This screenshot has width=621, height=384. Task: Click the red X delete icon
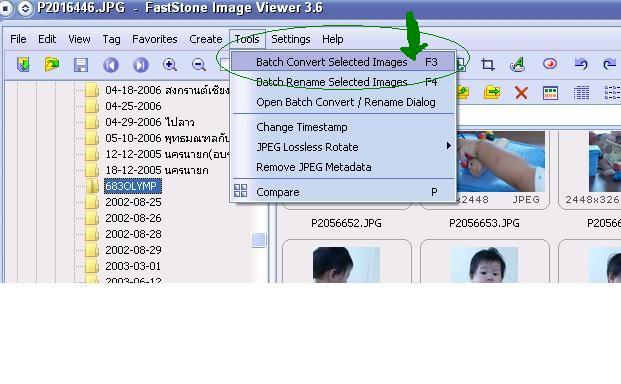521,93
